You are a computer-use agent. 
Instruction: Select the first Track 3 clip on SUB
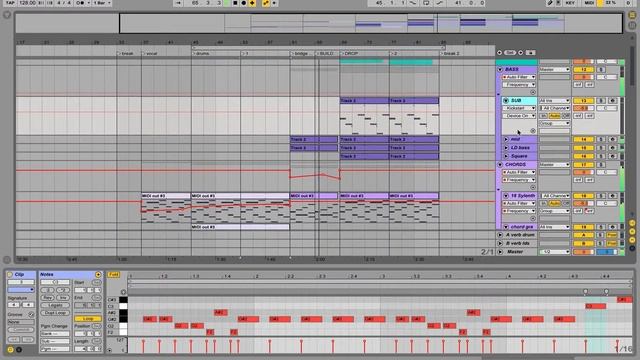click(364, 100)
